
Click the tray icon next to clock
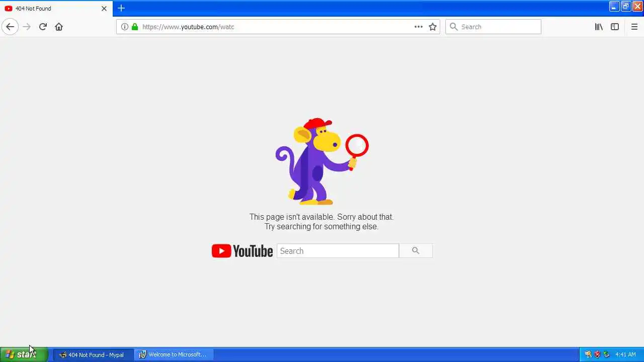click(606, 354)
